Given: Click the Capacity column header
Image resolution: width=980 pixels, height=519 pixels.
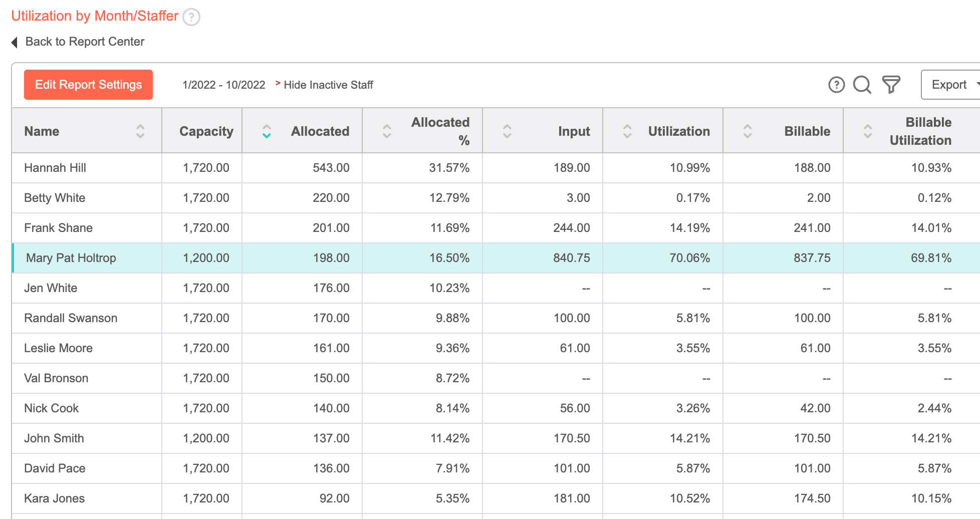Looking at the screenshot, I should pos(206,131).
